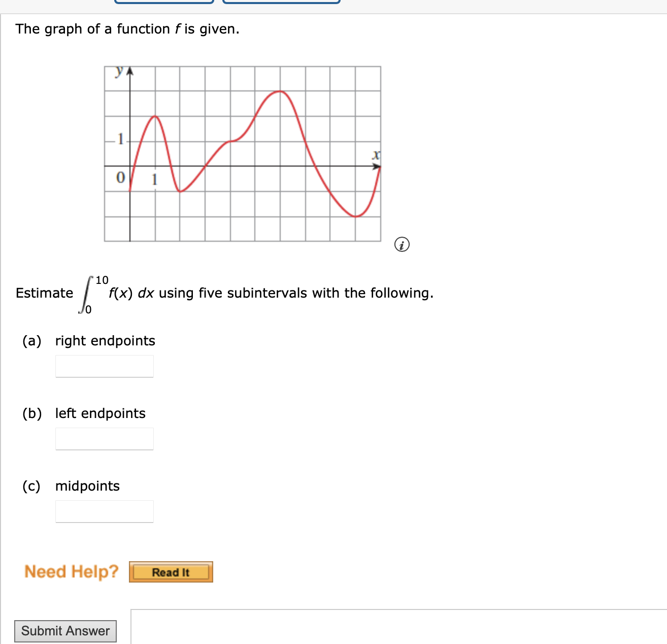Click the integral symbol in the problem statement

tap(86, 294)
